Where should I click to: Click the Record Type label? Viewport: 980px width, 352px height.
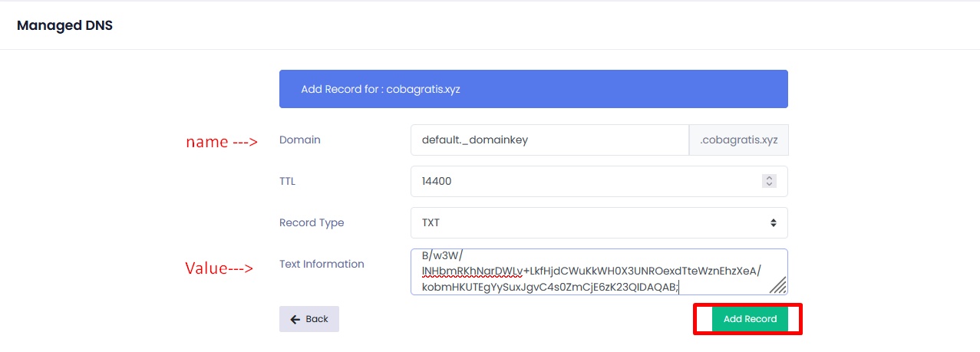312,222
